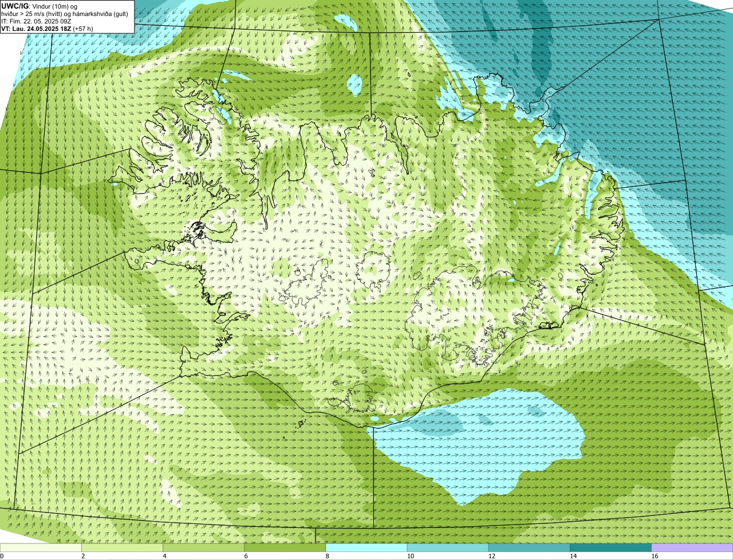Click the 2–4 m/s light green legend swatch
This screenshot has height=560, width=733.
[x=122, y=547]
